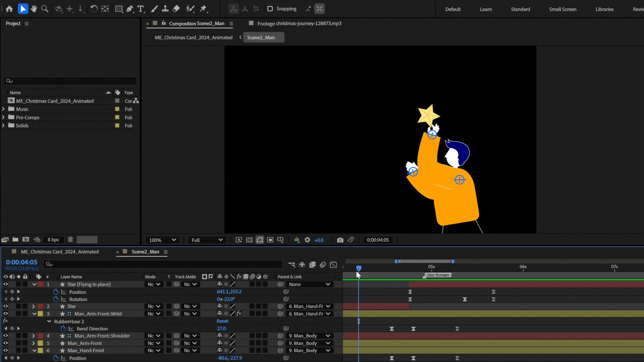Open the ME_Christmas Card_2024_Animated timeline tab

pyautogui.click(x=60, y=252)
